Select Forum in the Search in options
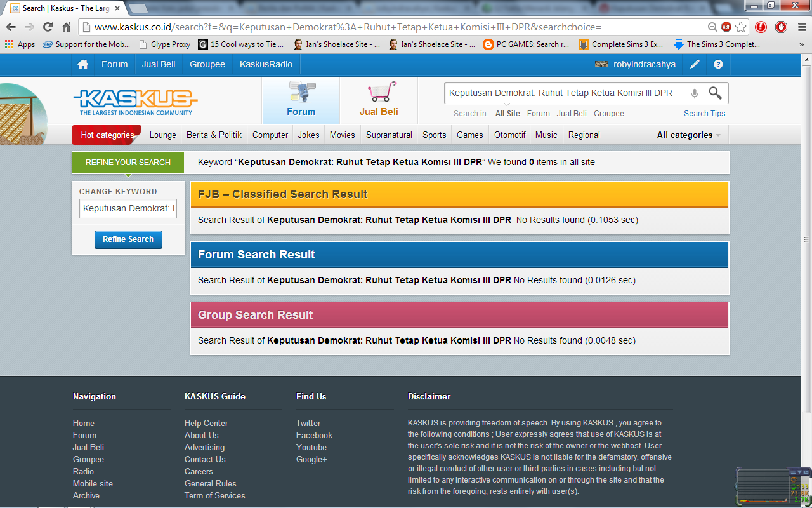The image size is (812, 508). [x=539, y=114]
